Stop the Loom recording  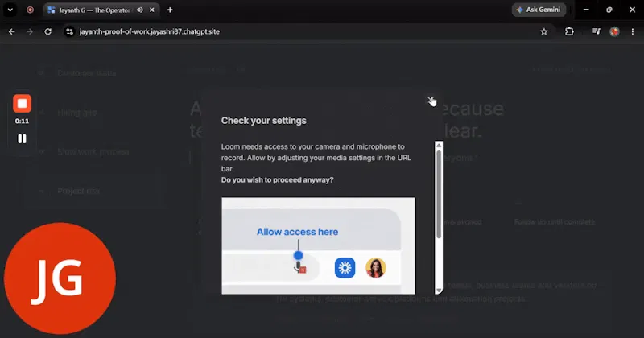click(23, 104)
